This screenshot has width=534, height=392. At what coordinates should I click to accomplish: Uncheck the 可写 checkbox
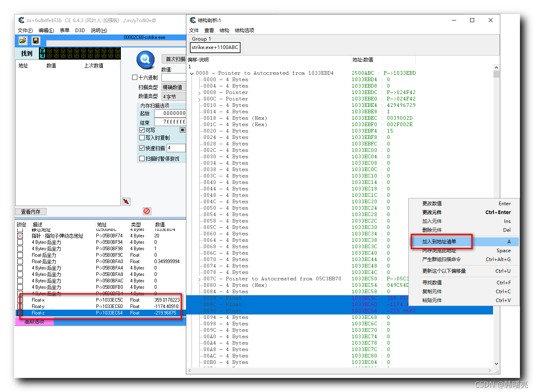(142, 130)
